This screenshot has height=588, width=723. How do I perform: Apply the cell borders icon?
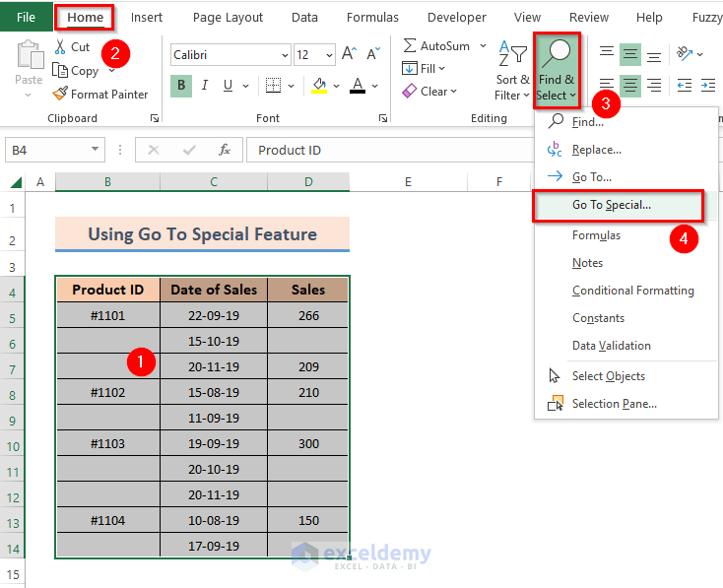[274, 86]
